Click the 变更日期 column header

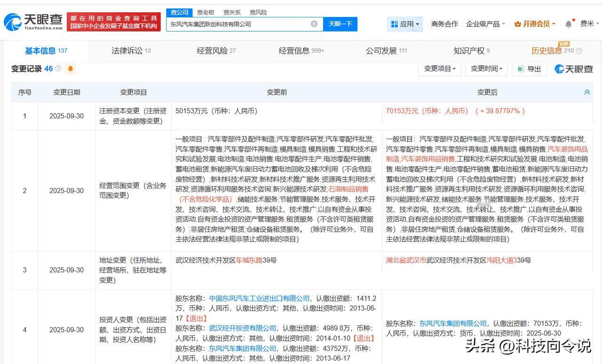66,93
